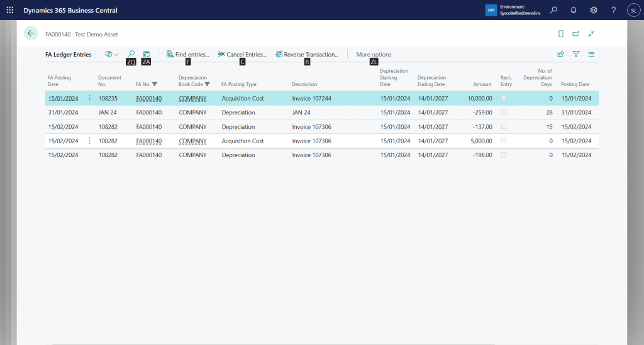644x345 pixels.
Task: Open page in a new window
Action: pos(576,34)
